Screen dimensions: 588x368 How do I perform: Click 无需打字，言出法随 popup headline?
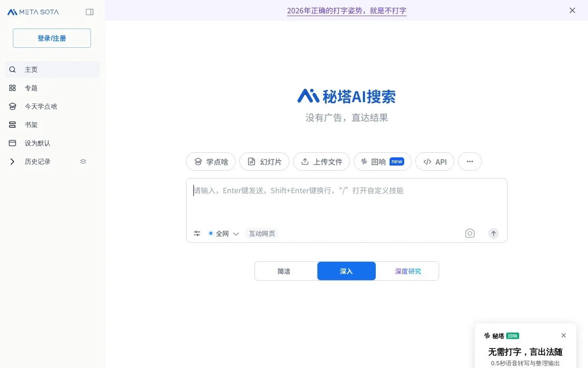point(525,352)
